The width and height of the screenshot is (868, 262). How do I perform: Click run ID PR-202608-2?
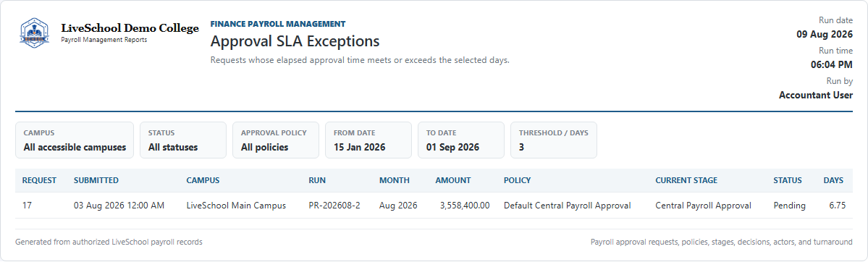coord(335,206)
